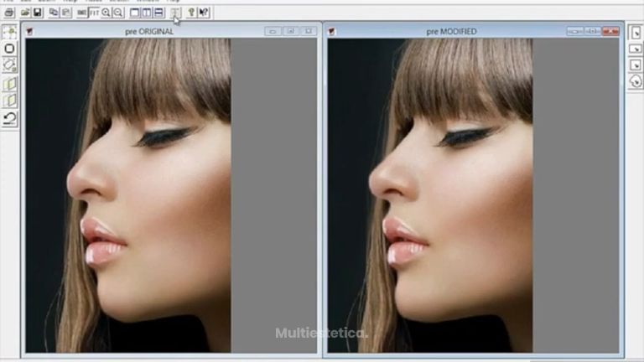Click the top tool in the right toolbar
This screenshot has height=362, width=644.
point(635,33)
